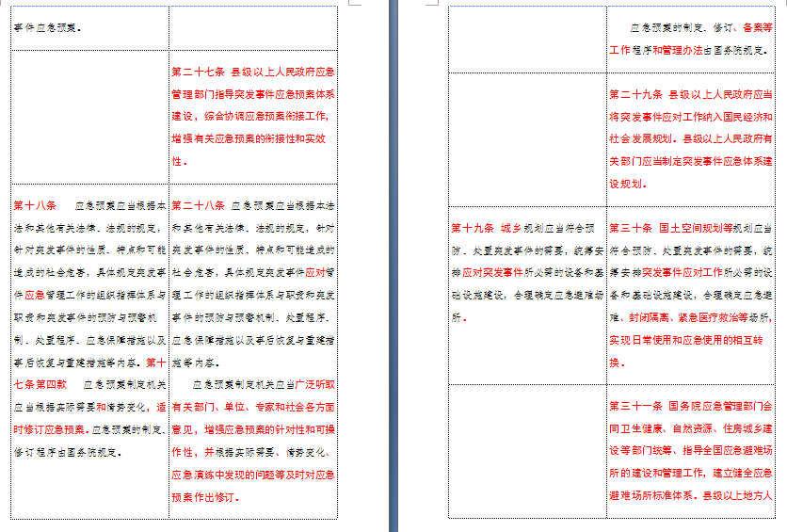Click the red text 时修订应急预案 on left page

tap(52, 428)
